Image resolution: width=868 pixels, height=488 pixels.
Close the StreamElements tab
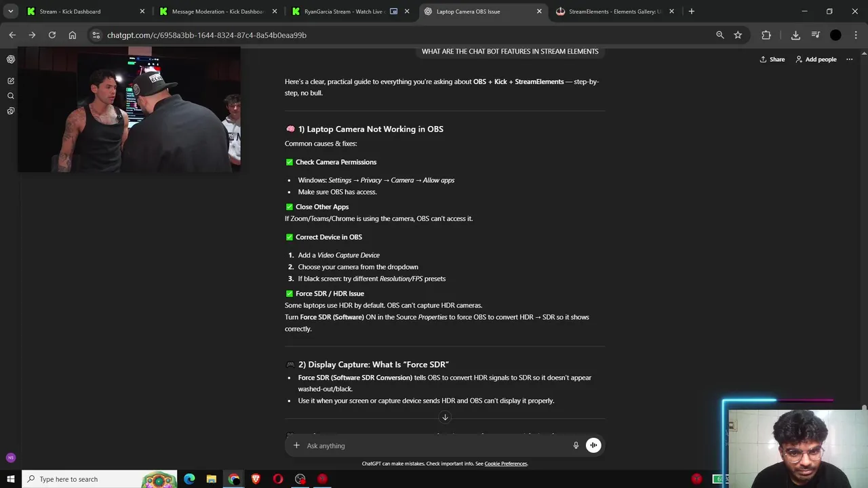[672, 12]
